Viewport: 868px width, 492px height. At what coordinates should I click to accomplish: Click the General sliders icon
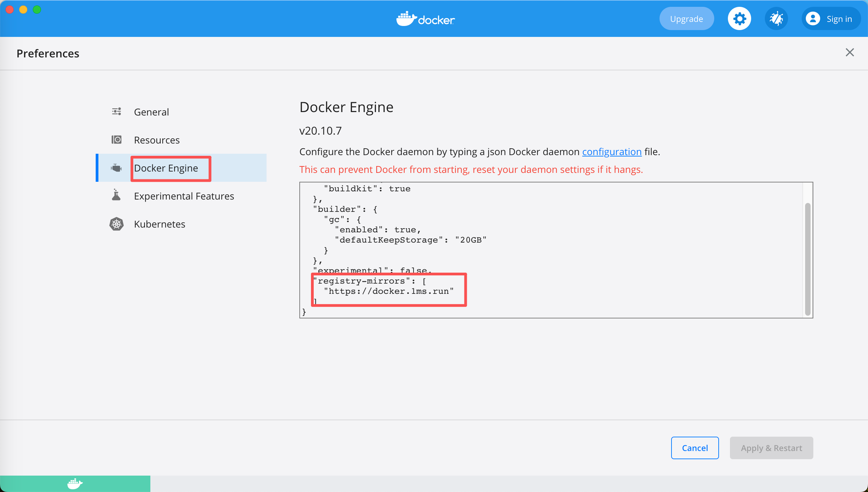[117, 112]
